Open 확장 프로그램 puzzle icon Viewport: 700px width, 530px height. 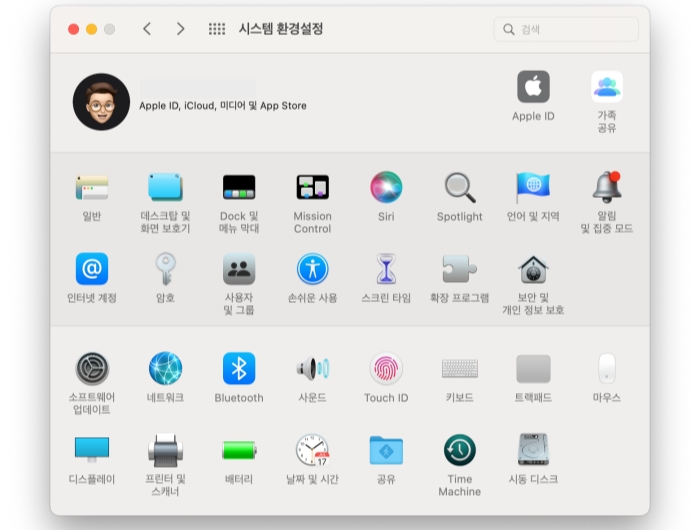point(459,268)
